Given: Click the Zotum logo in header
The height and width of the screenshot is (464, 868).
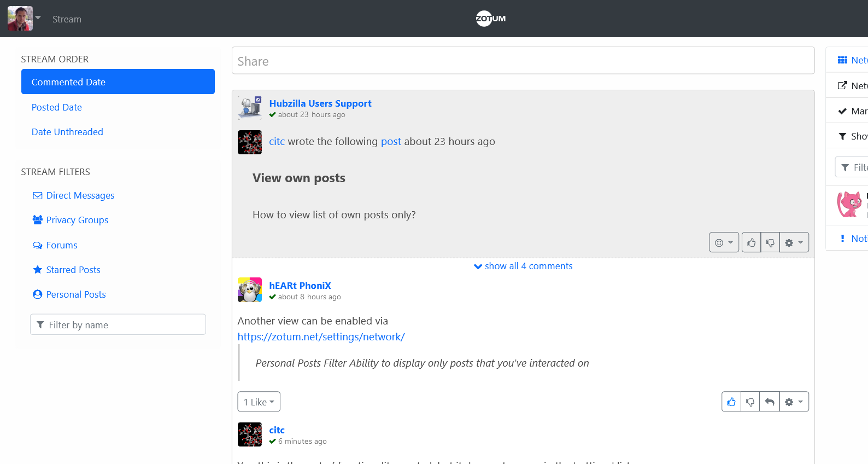Looking at the screenshot, I should (490, 19).
